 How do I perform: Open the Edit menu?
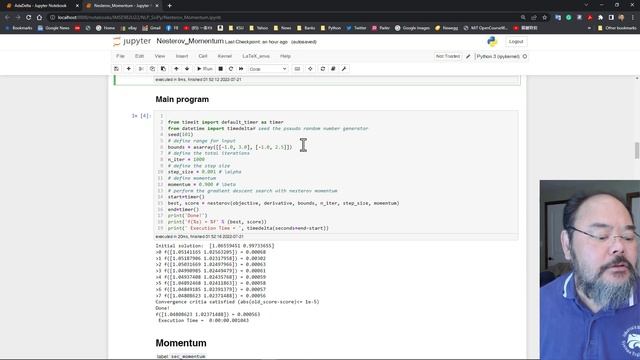pyautogui.click(x=140, y=56)
